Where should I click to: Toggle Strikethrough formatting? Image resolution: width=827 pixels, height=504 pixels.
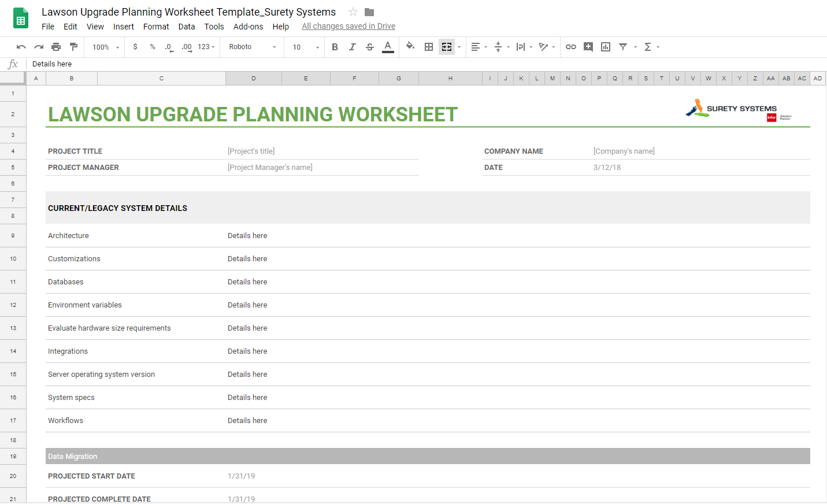tap(370, 47)
